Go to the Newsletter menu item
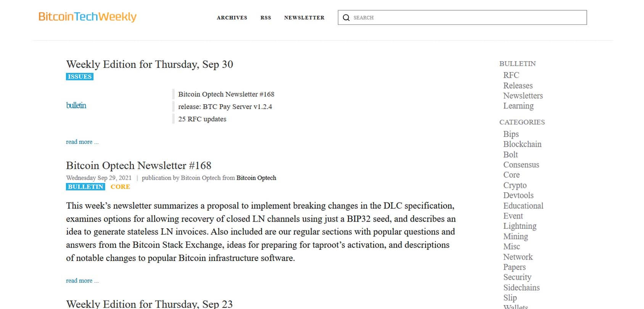Image resolution: width=644 pixels, height=309 pixels. pos(304,18)
